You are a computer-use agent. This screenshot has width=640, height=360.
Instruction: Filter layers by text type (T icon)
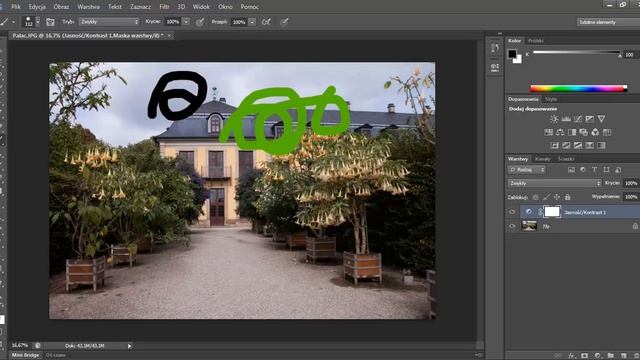(x=595, y=170)
